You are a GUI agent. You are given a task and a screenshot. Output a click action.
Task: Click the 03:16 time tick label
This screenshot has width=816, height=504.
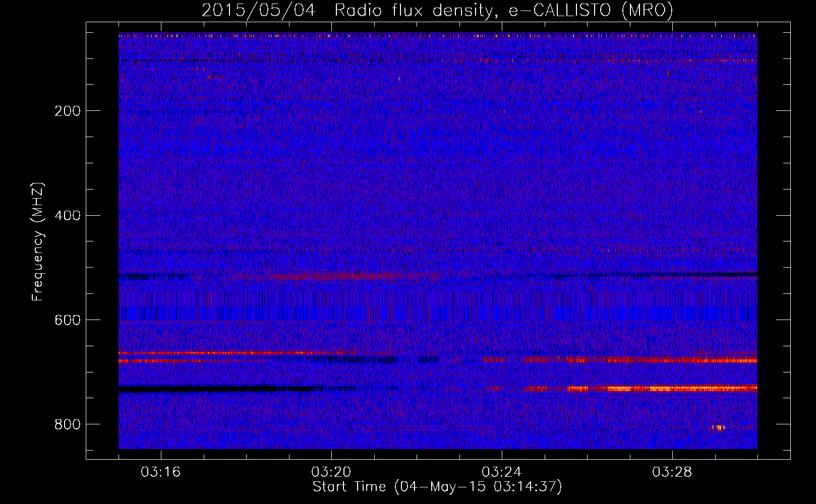pyautogui.click(x=161, y=472)
